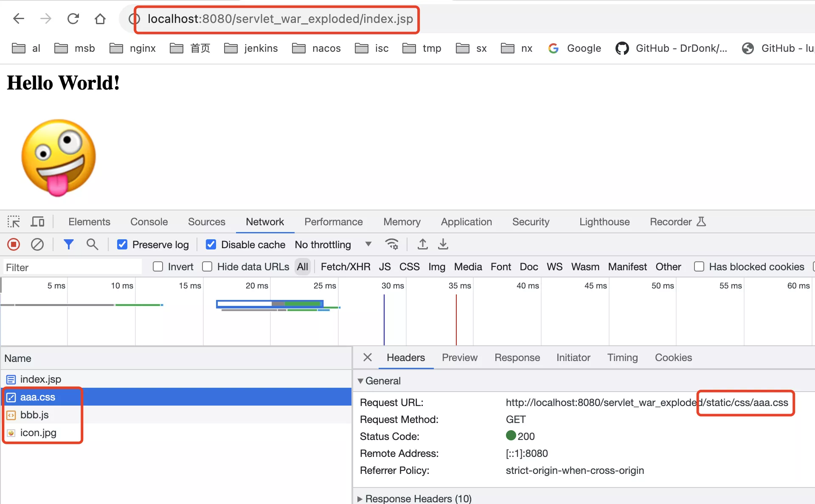Filter requests by Img

click(x=436, y=267)
